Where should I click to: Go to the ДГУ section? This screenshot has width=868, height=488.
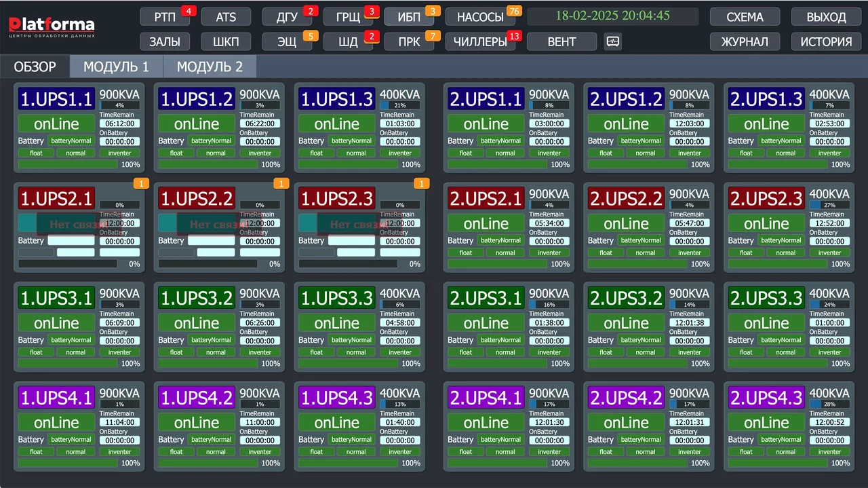pyautogui.click(x=287, y=17)
